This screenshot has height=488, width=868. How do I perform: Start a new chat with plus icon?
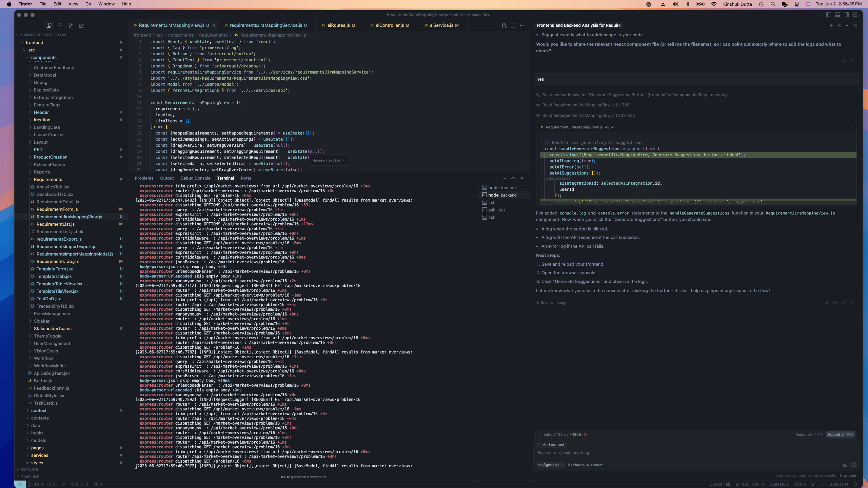(x=831, y=25)
